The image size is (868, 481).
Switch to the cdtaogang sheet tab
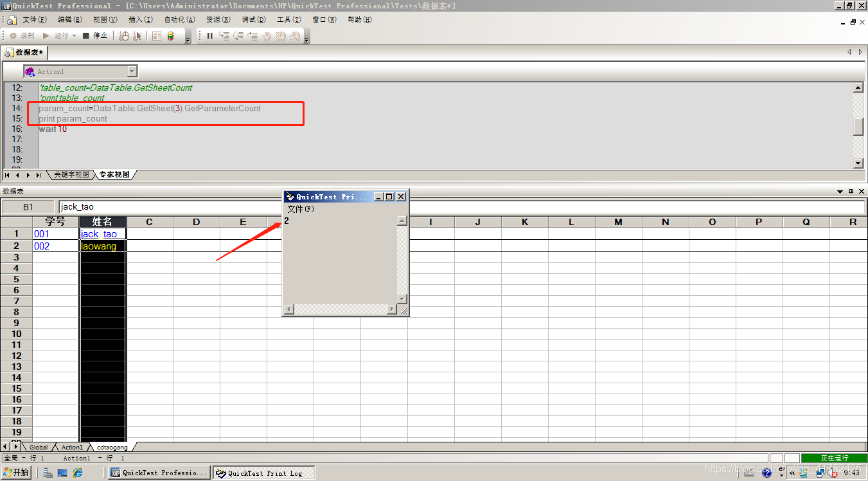(112, 447)
